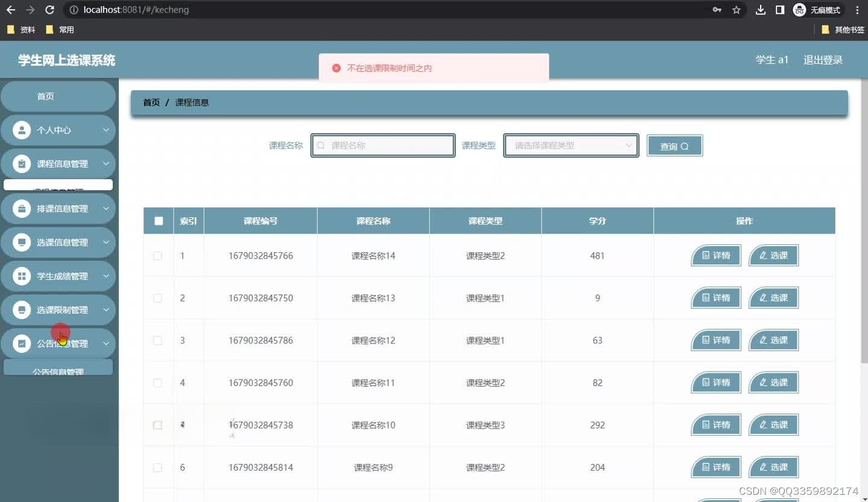Click 选课 for 课程名称9
Image resolution: width=868 pixels, height=502 pixels.
[773, 467]
